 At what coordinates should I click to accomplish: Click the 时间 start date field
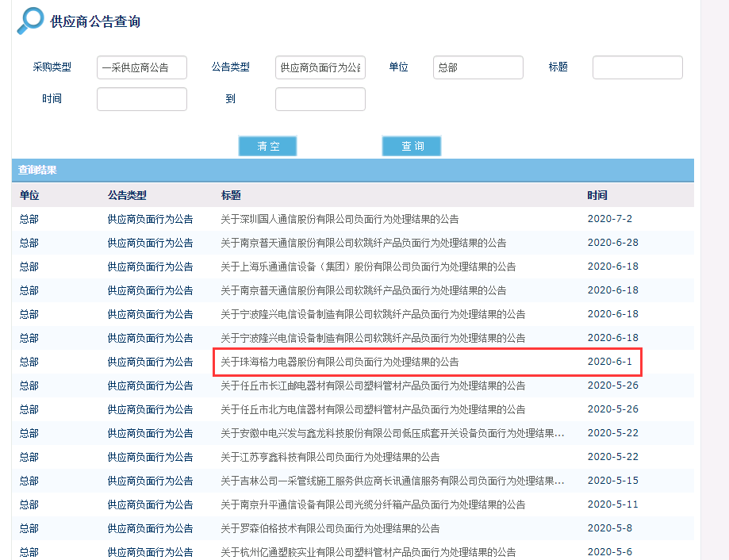click(x=141, y=98)
